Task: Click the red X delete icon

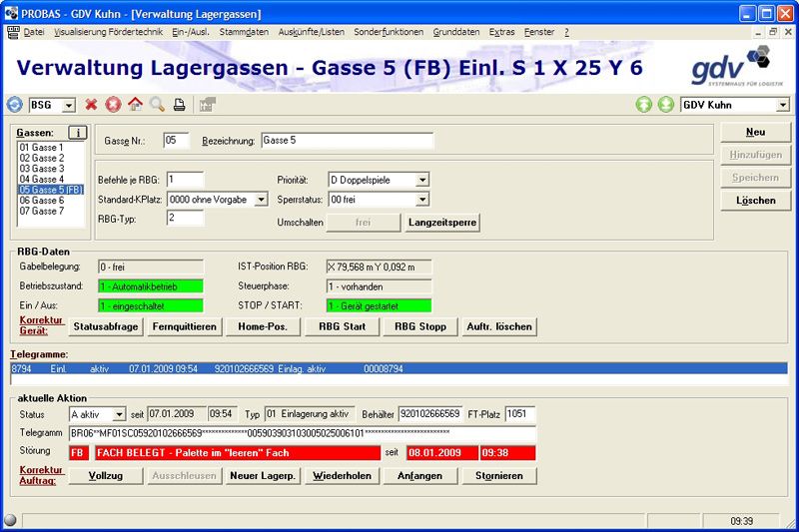Action: 91,105
